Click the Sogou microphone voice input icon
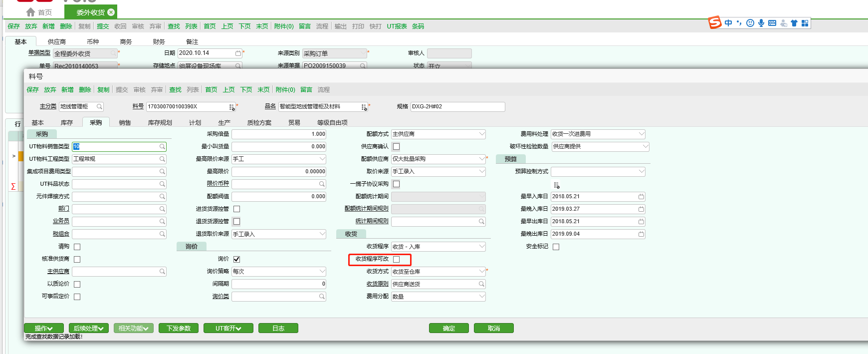 (761, 23)
